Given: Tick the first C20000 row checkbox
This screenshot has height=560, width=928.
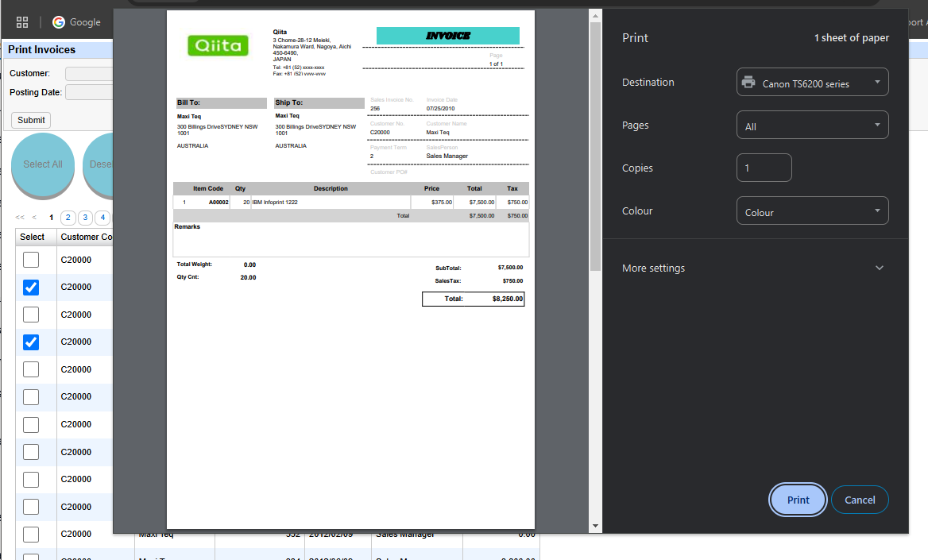Looking at the screenshot, I should 31,260.
